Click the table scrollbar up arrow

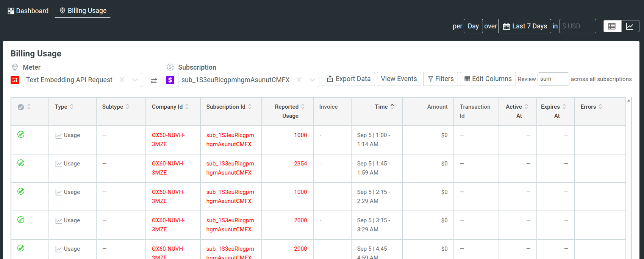click(x=628, y=100)
